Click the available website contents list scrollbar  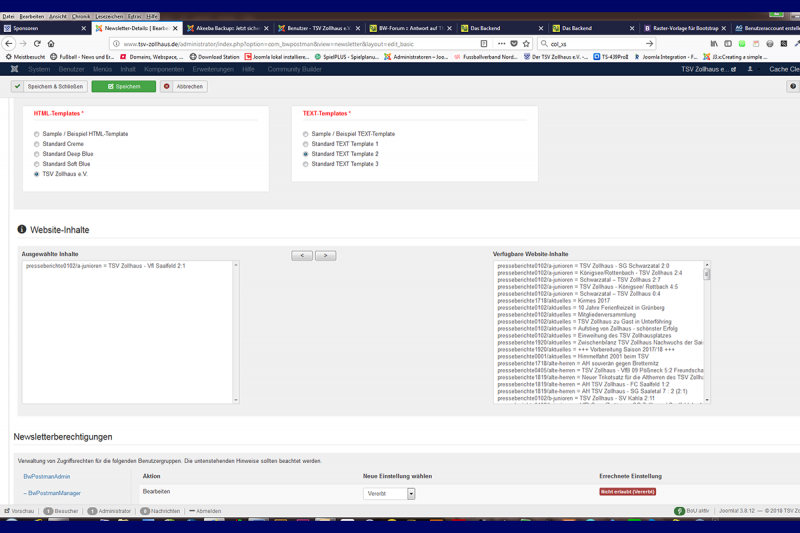tap(707, 330)
